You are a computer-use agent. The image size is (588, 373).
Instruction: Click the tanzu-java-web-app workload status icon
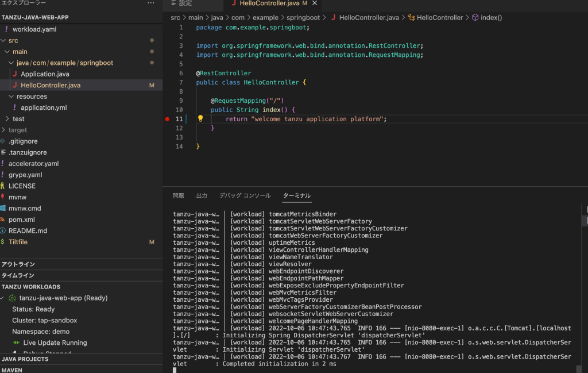(12, 298)
